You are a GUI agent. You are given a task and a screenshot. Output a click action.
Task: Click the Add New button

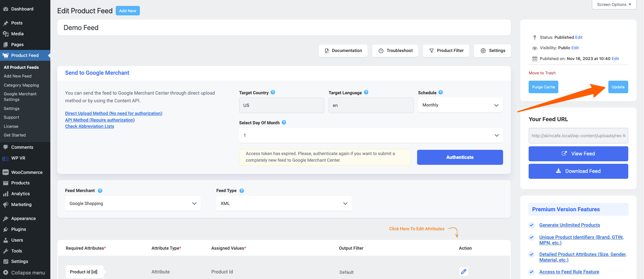(128, 11)
